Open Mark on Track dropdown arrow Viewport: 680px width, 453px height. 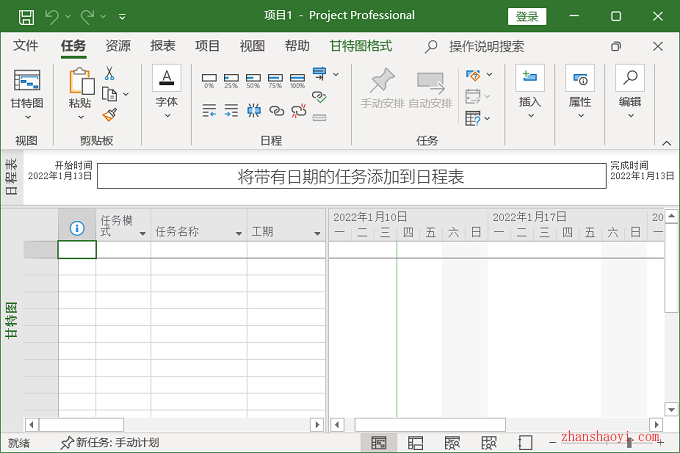(x=336, y=75)
